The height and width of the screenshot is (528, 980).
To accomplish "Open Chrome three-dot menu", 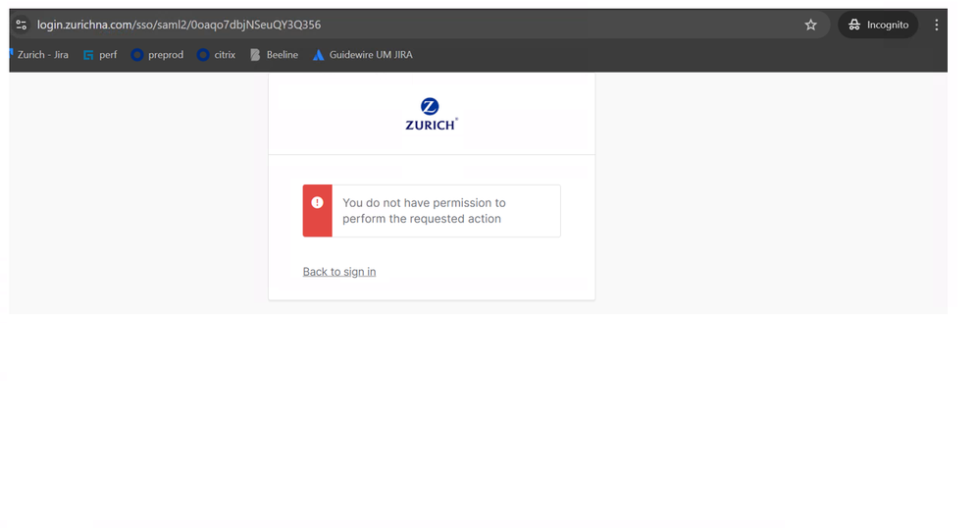I will point(936,25).
